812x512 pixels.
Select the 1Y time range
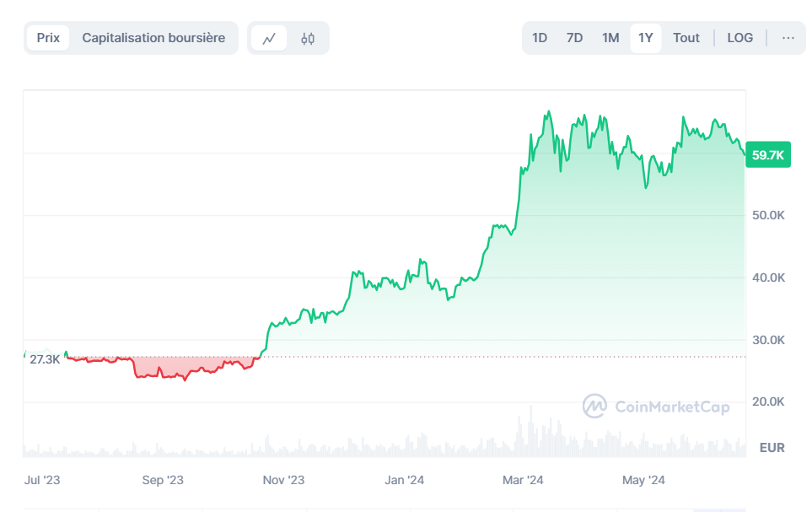[x=646, y=38]
